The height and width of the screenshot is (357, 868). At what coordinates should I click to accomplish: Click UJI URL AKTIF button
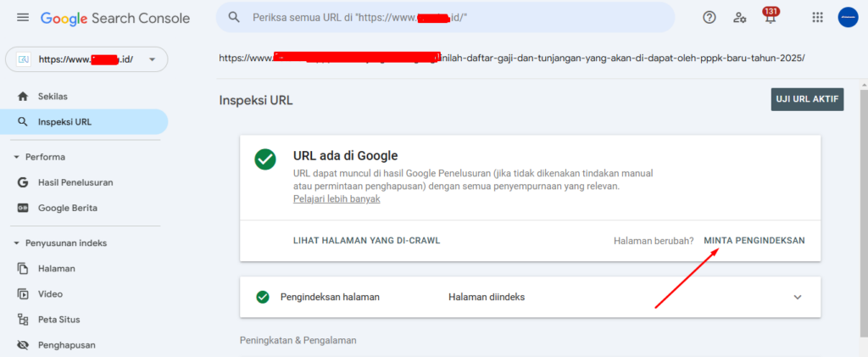pyautogui.click(x=807, y=99)
